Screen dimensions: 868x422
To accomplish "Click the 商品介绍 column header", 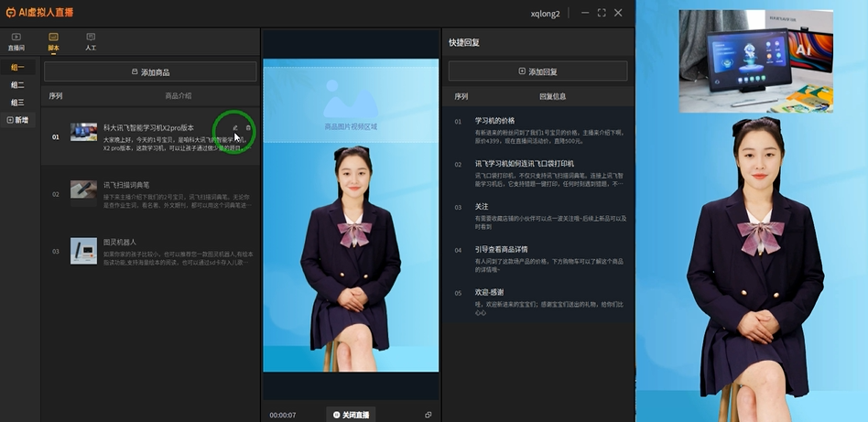I will pyautogui.click(x=179, y=96).
